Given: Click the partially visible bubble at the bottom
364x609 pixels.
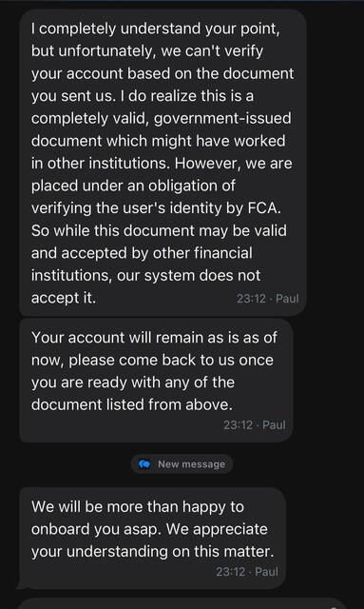Looking at the screenshot, I should [182, 603].
